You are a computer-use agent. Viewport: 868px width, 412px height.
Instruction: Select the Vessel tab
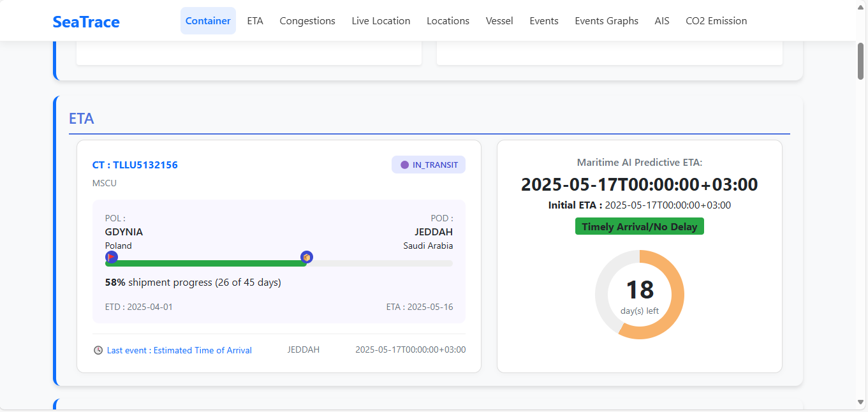(499, 20)
